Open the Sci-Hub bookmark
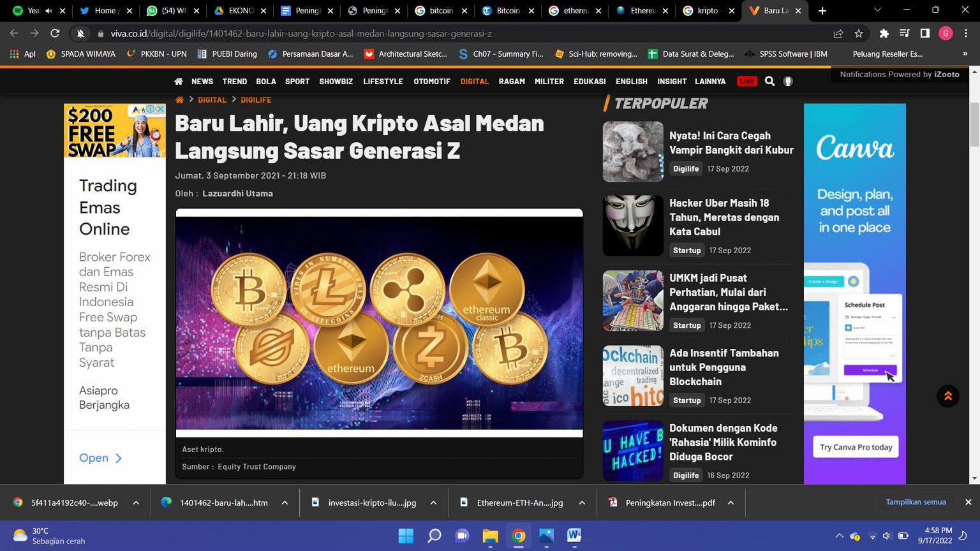The image size is (980, 551). [x=597, y=54]
